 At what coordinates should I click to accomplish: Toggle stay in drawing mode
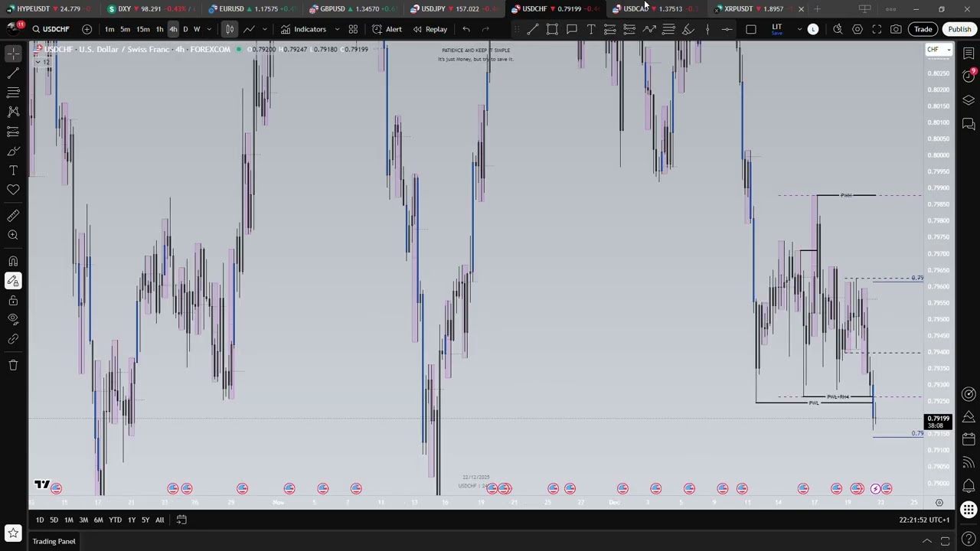[13, 281]
